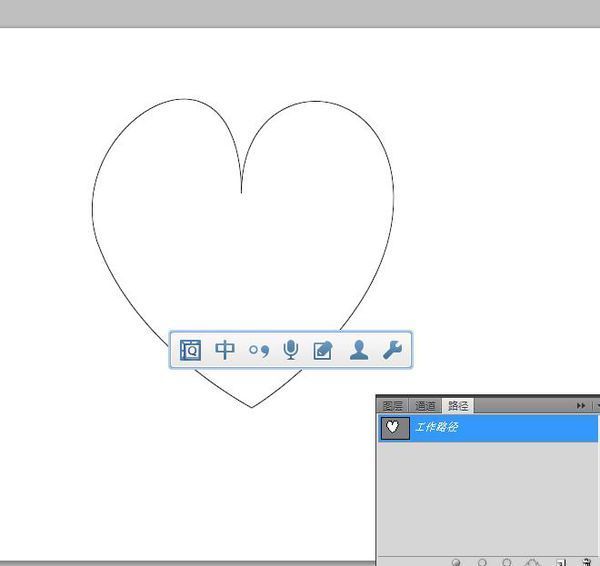Select the 路径 tab
The width and height of the screenshot is (600, 566).
pyautogui.click(x=458, y=406)
